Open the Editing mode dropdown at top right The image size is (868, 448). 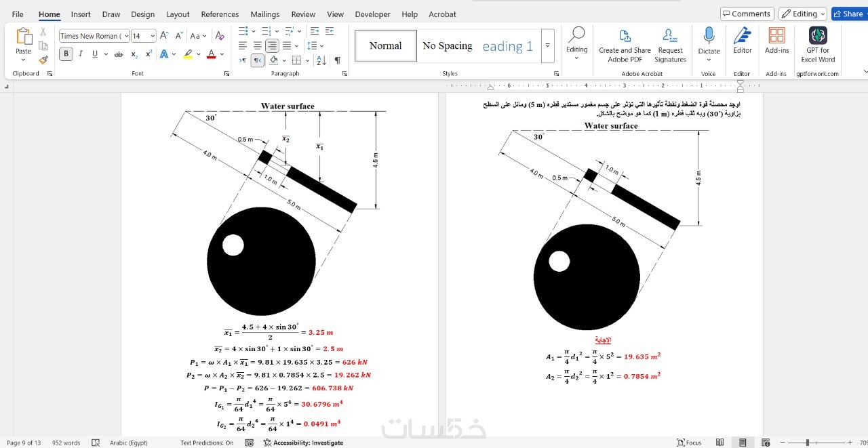(x=803, y=14)
